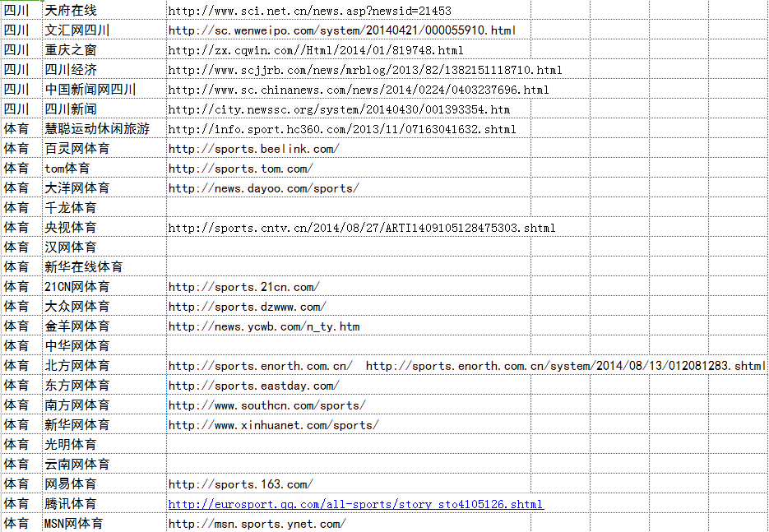Click the empty URL cell in 千龙体育 row
This screenshot has height=532, width=769.
[349, 207]
